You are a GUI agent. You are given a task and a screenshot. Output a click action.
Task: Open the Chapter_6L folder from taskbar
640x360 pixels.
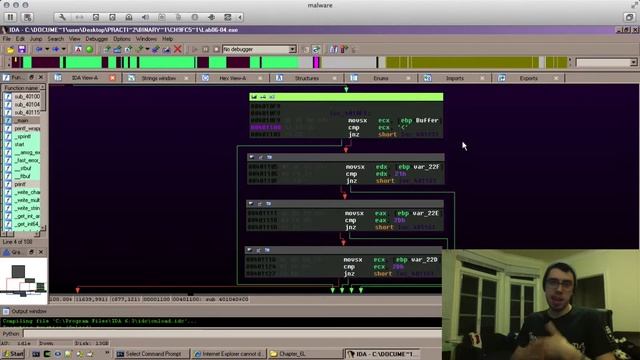point(306,354)
